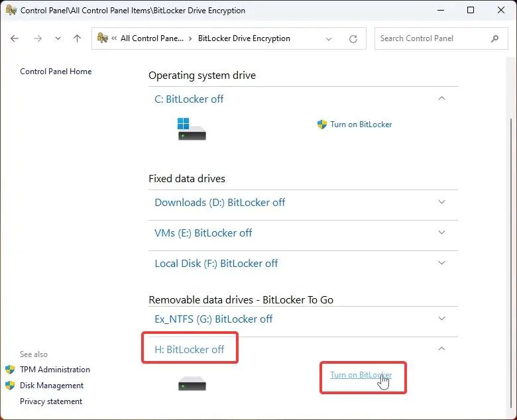The width and height of the screenshot is (517, 420).
Task: Click Ex_NTFS (G:) BitLocker off
Action: coord(213,319)
